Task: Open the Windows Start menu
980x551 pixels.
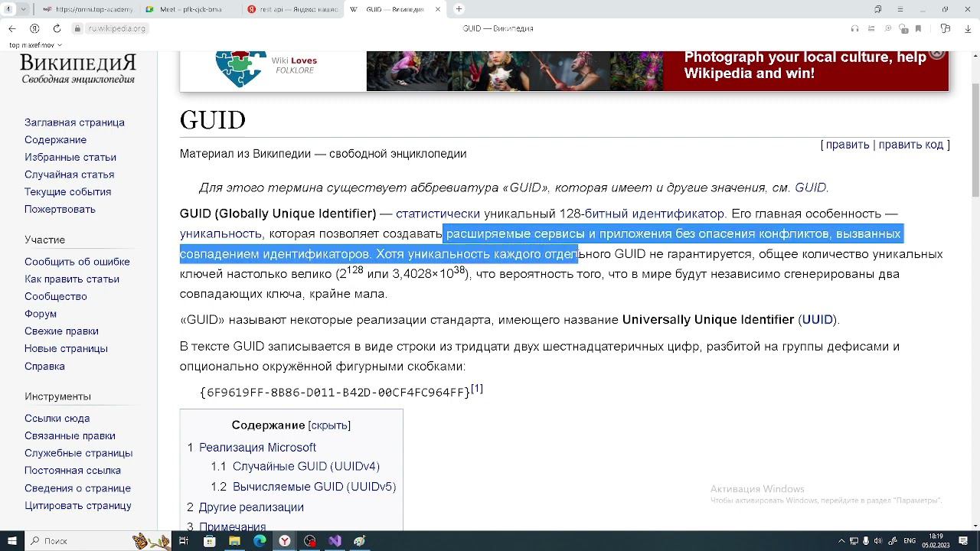Action: (x=12, y=541)
